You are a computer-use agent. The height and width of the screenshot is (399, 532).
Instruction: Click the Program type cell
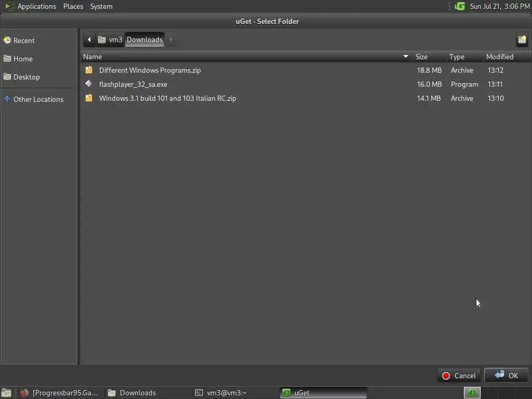[464, 84]
